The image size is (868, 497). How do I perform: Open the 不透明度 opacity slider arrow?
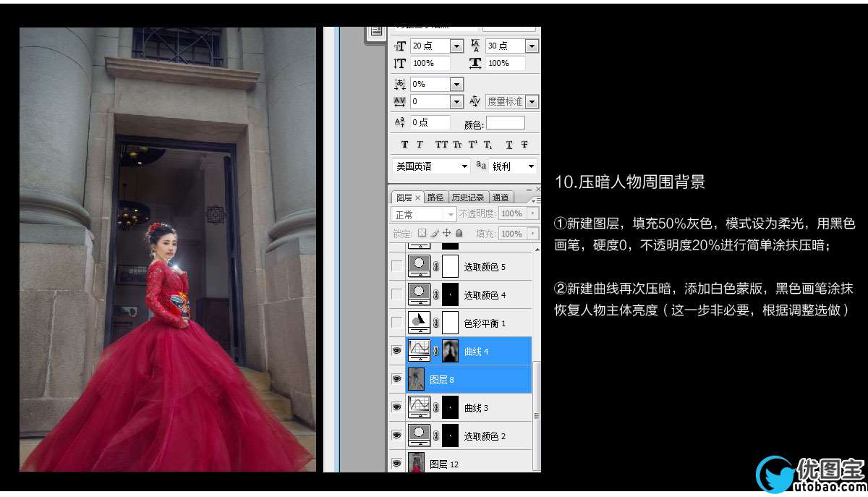534,214
